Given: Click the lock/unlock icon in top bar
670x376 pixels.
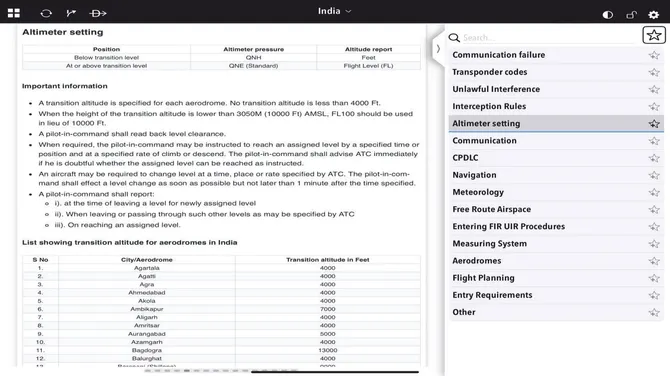Looking at the screenshot, I should [x=631, y=15].
